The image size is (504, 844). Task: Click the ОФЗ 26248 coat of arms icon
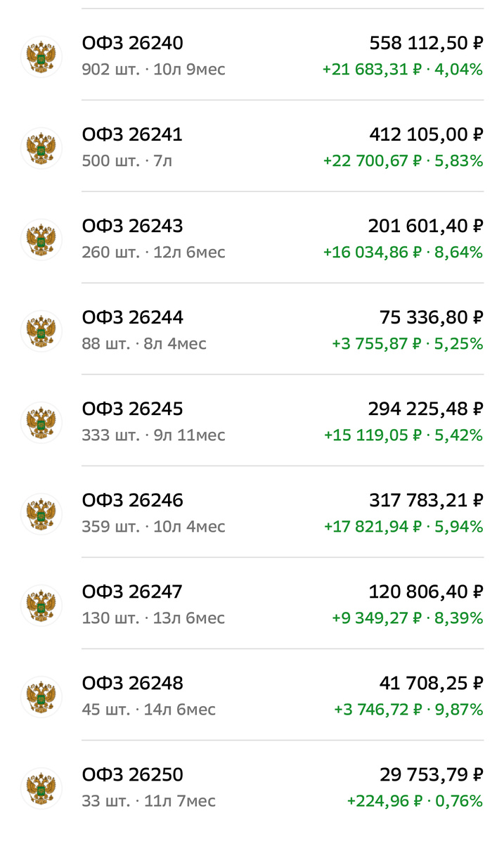tap(41, 696)
